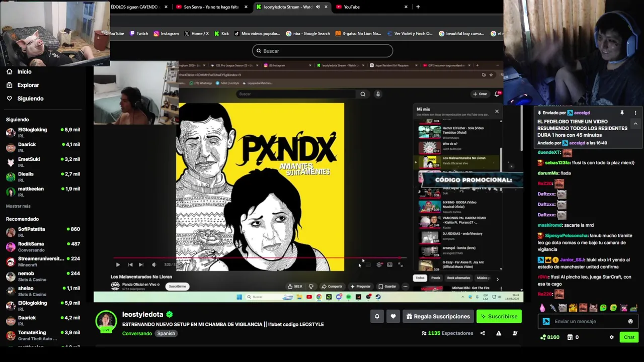Image resolution: width=644 pixels, height=362 pixels.
Task: Expand the chip row with the arrow
Action: tap(498, 279)
